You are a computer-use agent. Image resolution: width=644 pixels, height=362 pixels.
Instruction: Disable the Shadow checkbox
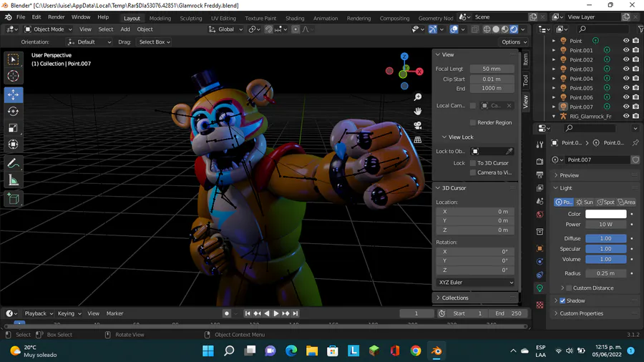pyautogui.click(x=562, y=301)
